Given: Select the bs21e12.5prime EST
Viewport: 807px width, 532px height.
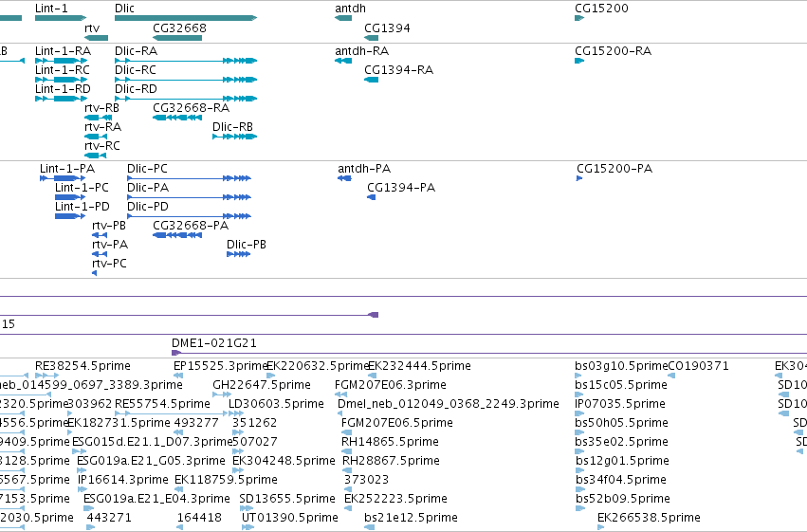Looking at the screenshot, I should pos(370,528).
